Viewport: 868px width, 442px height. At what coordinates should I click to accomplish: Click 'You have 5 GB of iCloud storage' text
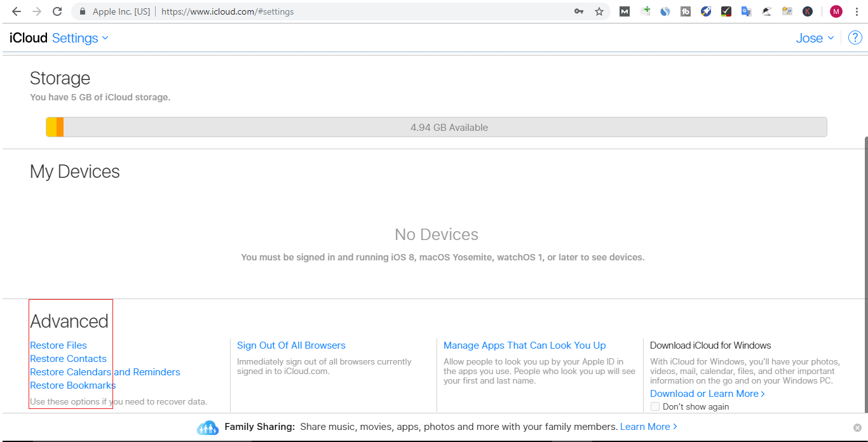click(x=100, y=97)
